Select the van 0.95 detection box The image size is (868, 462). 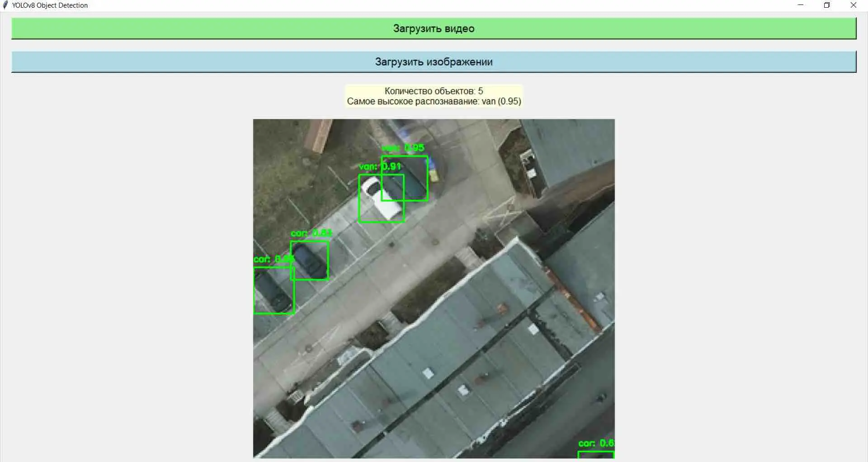click(405, 178)
